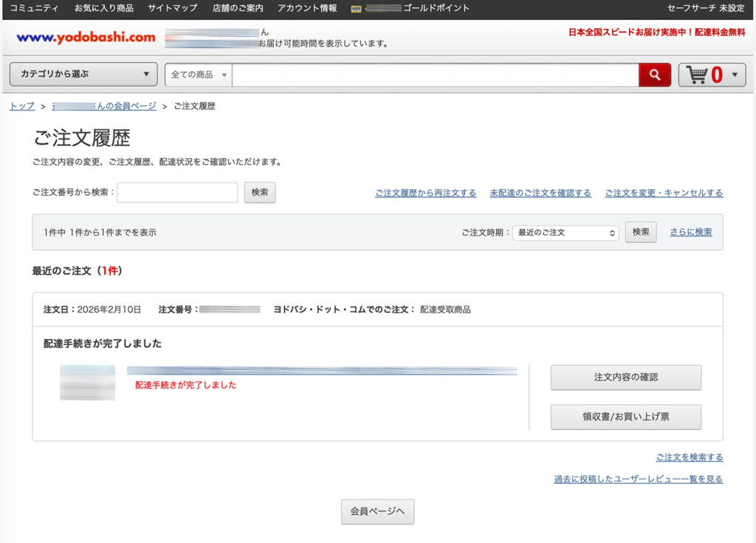Open the お気に入り商品 menu item
The height and width of the screenshot is (543, 756).
click(x=104, y=8)
